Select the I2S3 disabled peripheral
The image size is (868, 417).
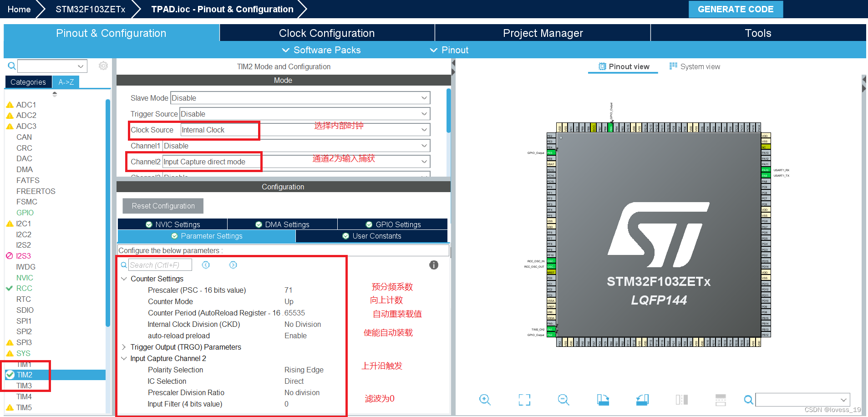click(x=23, y=256)
